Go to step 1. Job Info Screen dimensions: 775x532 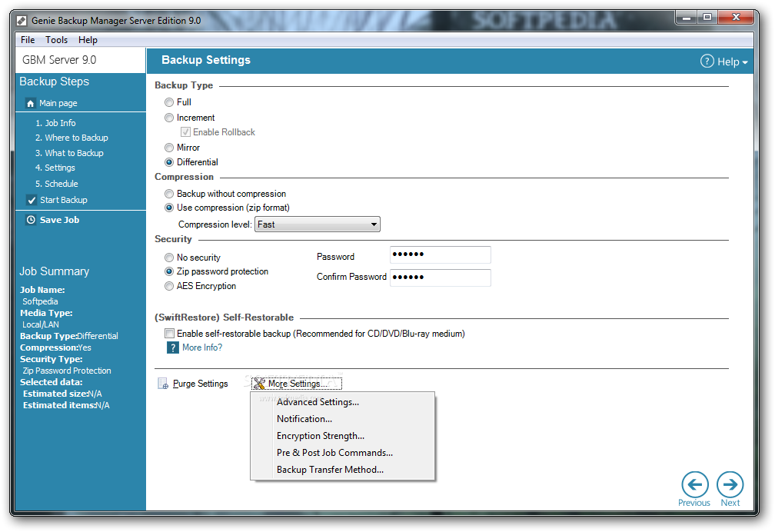click(55, 123)
